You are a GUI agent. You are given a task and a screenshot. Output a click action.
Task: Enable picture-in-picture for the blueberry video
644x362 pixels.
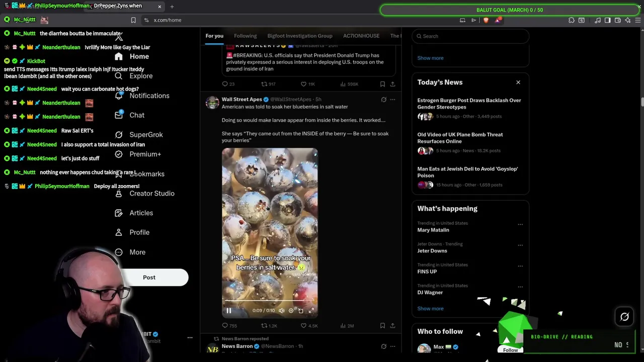coord(301,311)
